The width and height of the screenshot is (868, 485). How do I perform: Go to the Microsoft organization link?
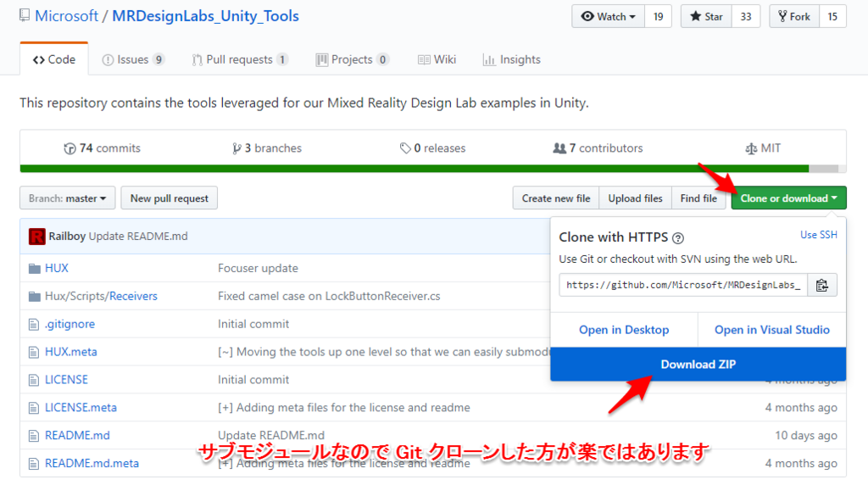click(66, 15)
